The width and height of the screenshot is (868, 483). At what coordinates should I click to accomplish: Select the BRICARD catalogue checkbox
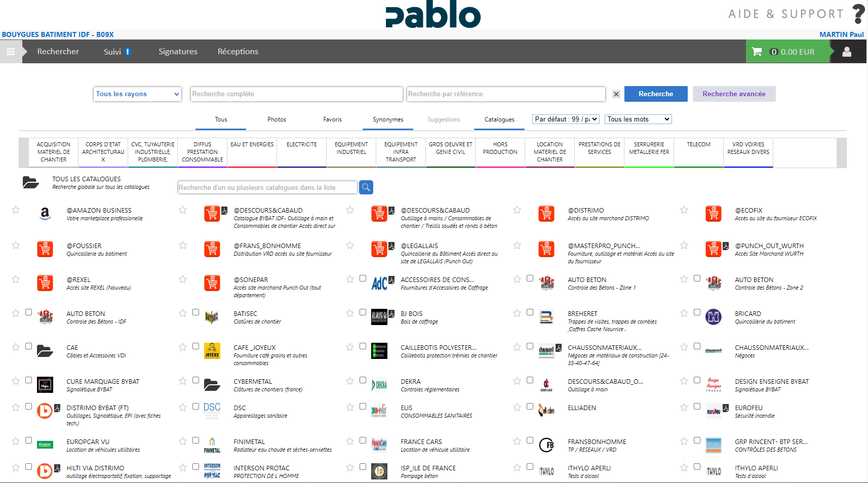point(697,312)
